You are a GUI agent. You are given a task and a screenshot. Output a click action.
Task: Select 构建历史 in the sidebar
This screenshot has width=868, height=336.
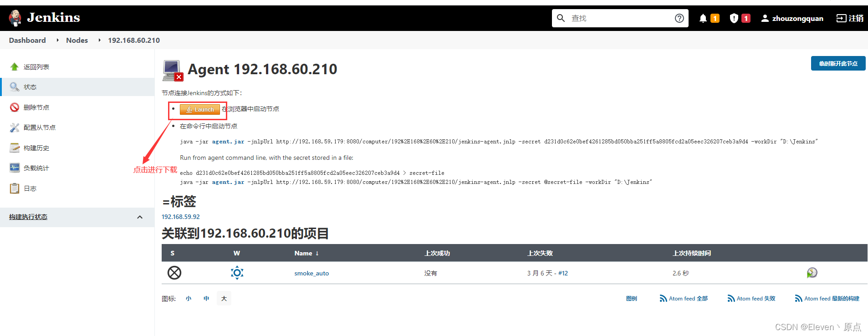pyautogui.click(x=36, y=148)
